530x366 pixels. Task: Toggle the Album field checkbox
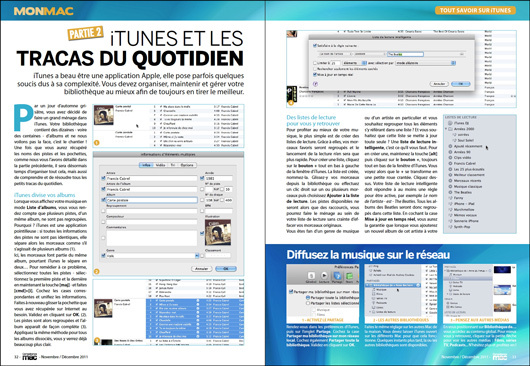(x=103, y=200)
